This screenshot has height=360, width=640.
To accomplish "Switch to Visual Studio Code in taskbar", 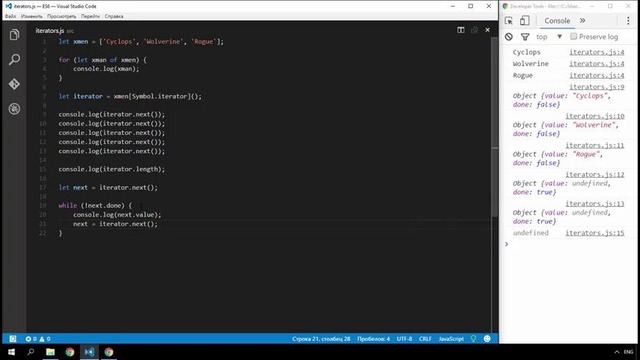I will 89,352.
